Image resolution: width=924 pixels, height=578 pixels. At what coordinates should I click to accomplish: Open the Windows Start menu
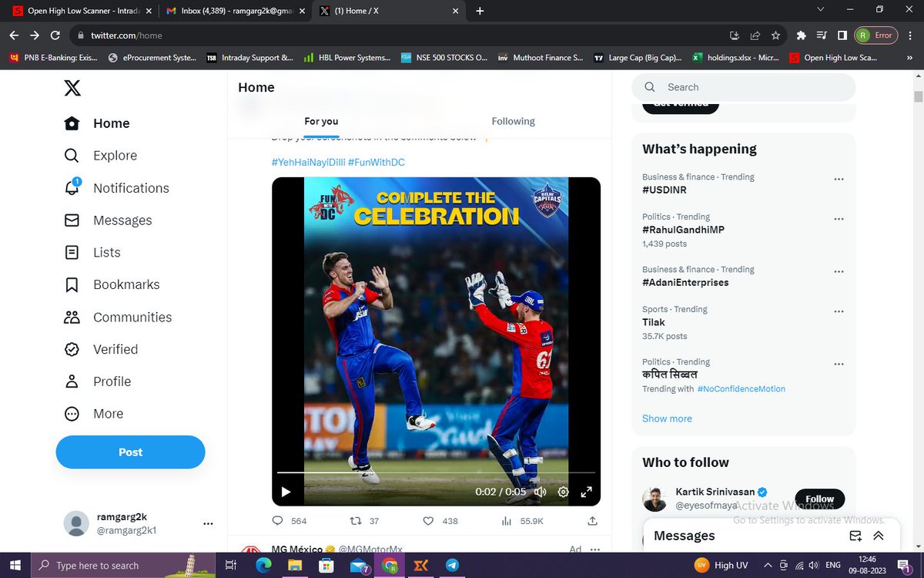pyautogui.click(x=15, y=566)
